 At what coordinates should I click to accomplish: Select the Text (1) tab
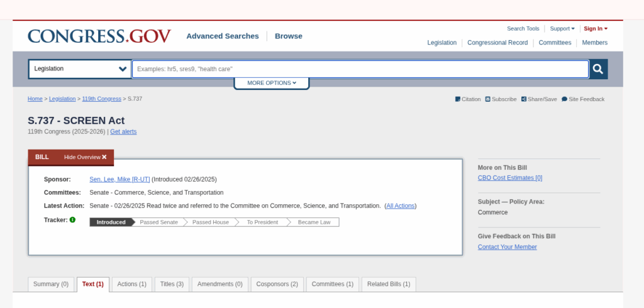point(93,284)
